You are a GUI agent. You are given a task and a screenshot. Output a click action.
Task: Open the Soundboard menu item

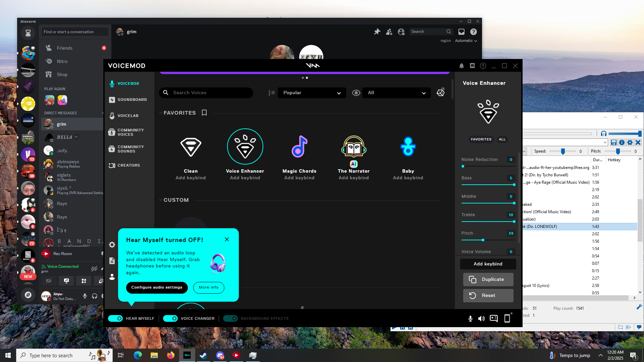coord(128,100)
